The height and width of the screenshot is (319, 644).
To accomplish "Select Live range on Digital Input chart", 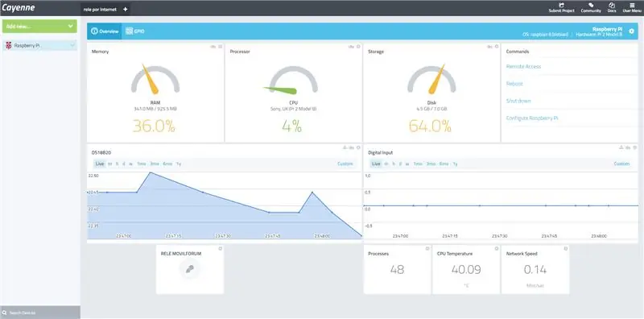I will tap(376, 164).
